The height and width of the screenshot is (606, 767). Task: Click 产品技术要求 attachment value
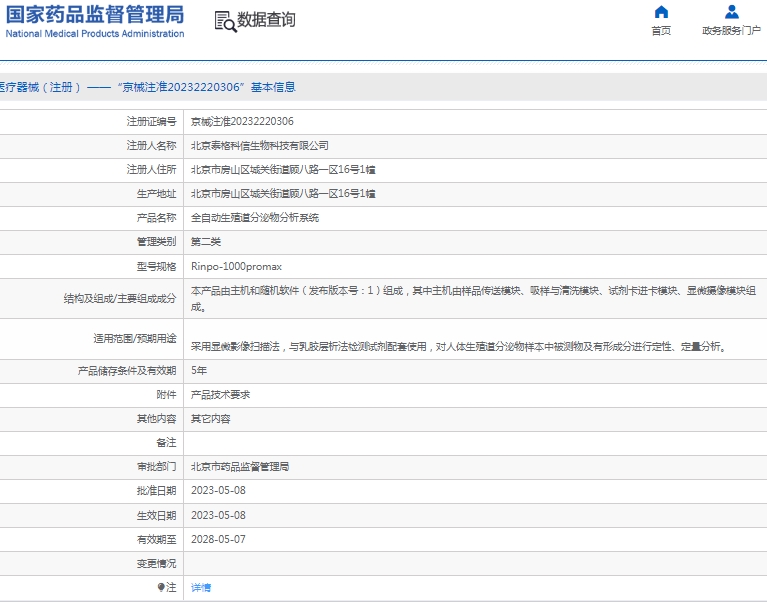point(220,395)
